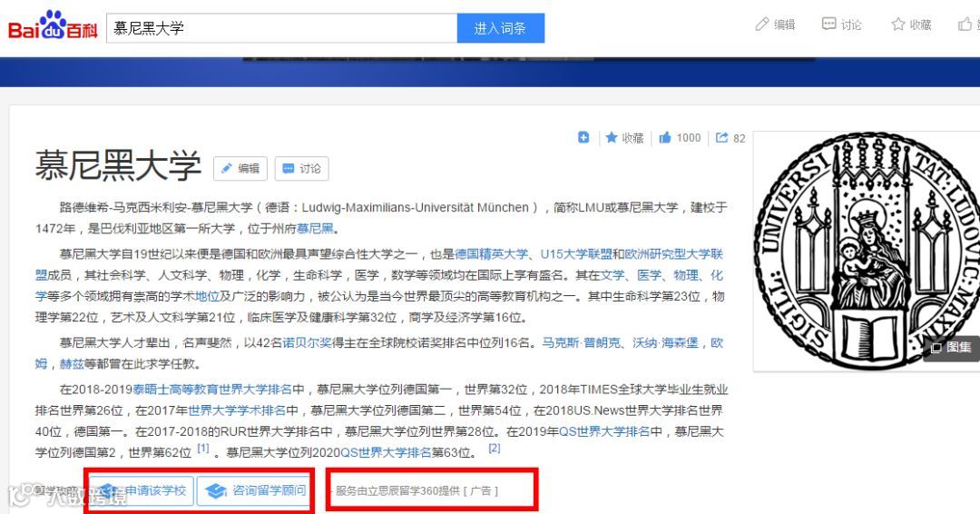Viewport: 980px width, 514px height.
Task: Click the 咨询留学顾问 button
Action: [255, 491]
